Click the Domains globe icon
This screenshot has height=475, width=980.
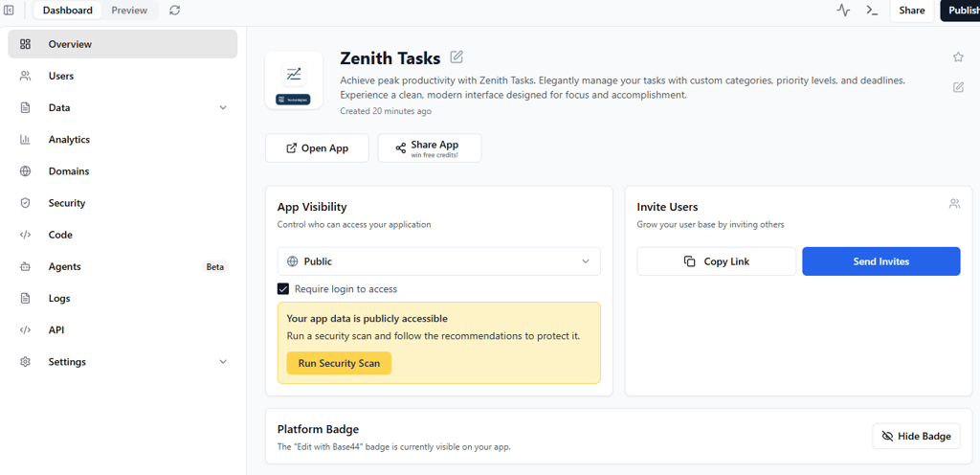(x=25, y=171)
